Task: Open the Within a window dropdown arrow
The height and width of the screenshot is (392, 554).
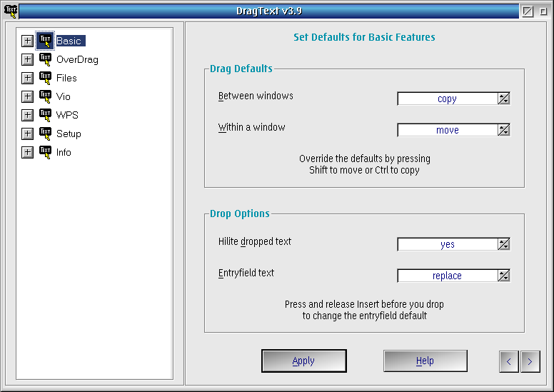Action: (503, 130)
